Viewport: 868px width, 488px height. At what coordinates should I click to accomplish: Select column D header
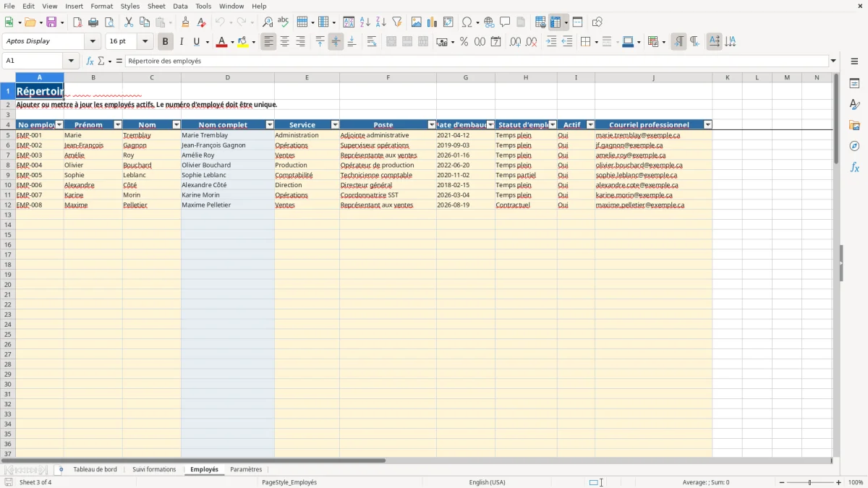coord(228,77)
